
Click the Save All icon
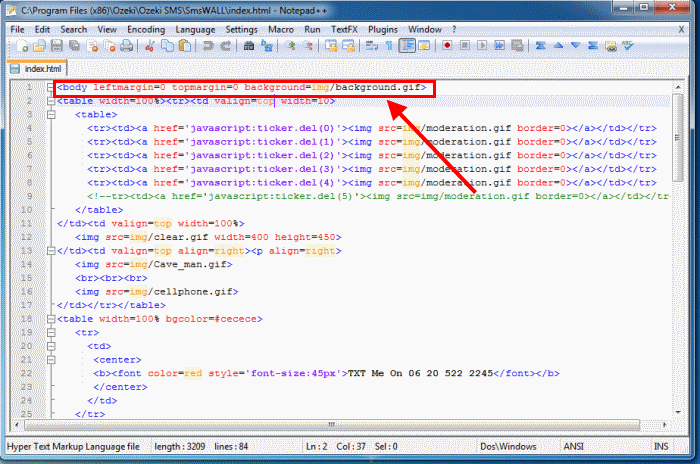coord(74,46)
